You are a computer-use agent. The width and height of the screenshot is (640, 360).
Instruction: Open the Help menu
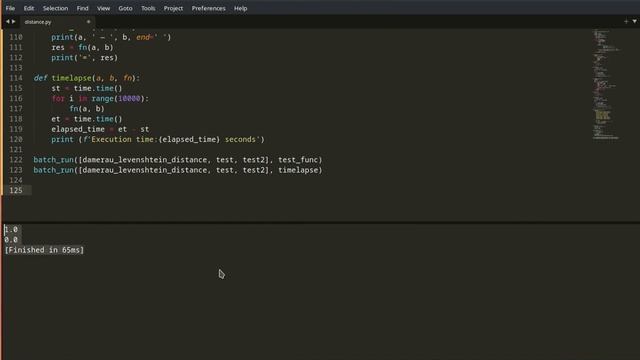click(x=240, y=8)
